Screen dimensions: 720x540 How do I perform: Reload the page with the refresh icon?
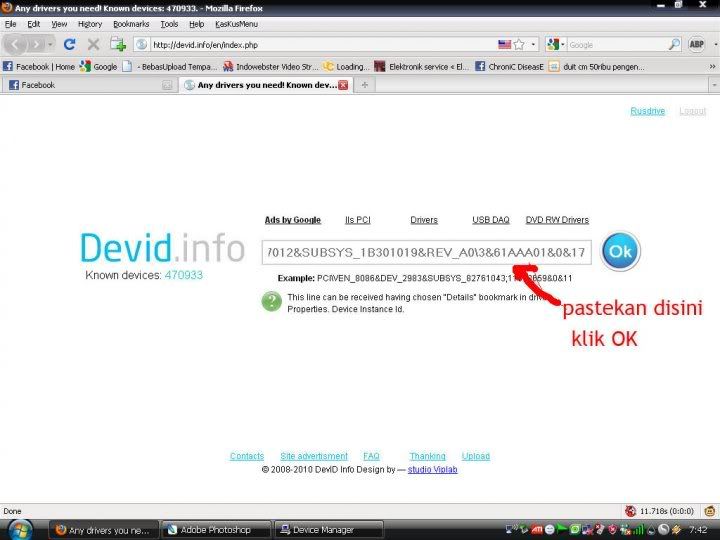coord(70,45)
